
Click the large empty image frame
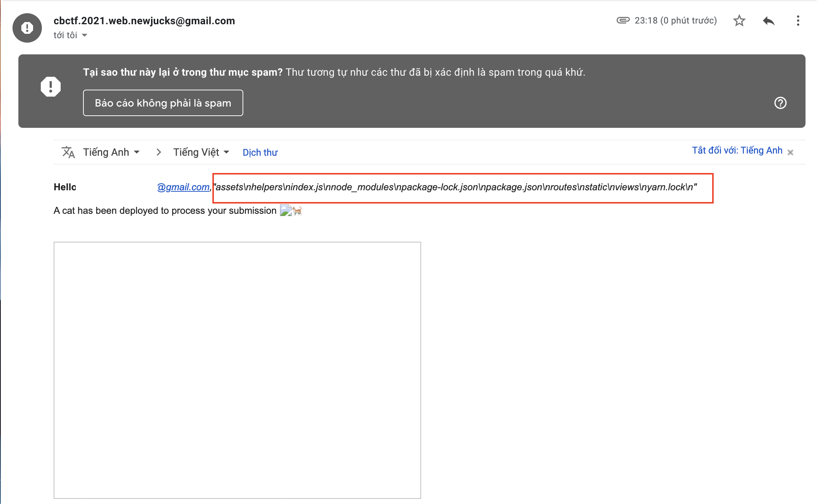click(x=237, y=370)
